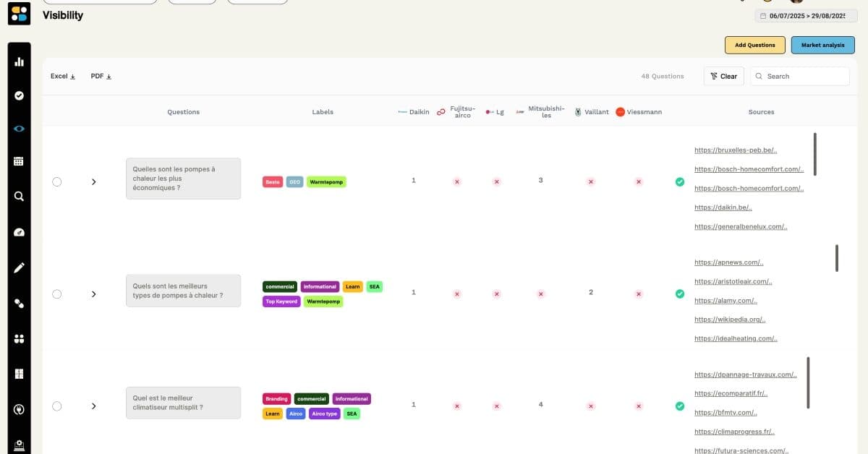Click the Clear filter button
This screenshot has height=454, width=868.
click(x=723, y=76)
